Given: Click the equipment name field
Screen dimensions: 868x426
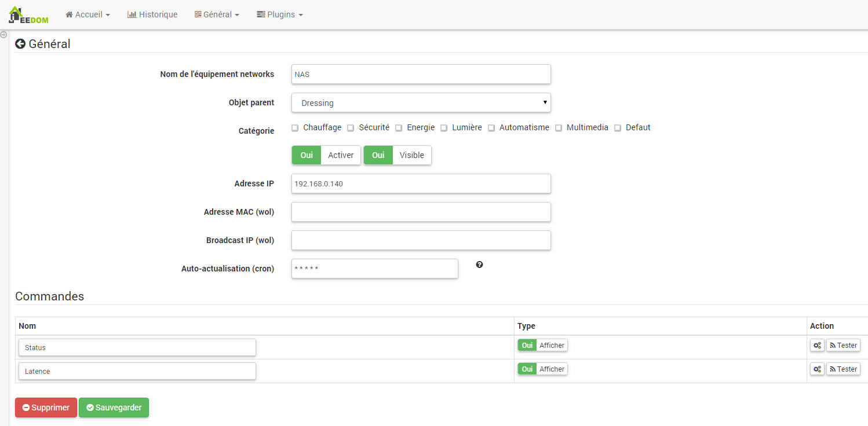Looking at the screenshot, I should 421,74.
